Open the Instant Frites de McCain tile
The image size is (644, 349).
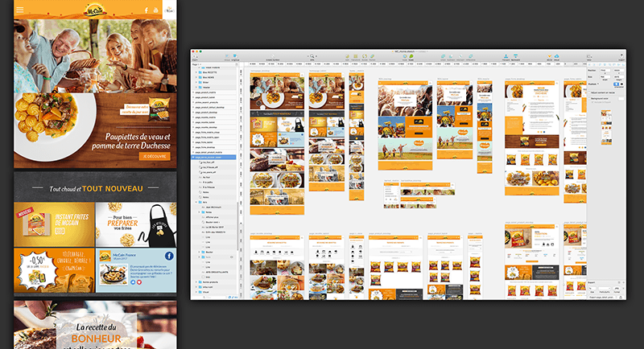[x=54, y=224]
